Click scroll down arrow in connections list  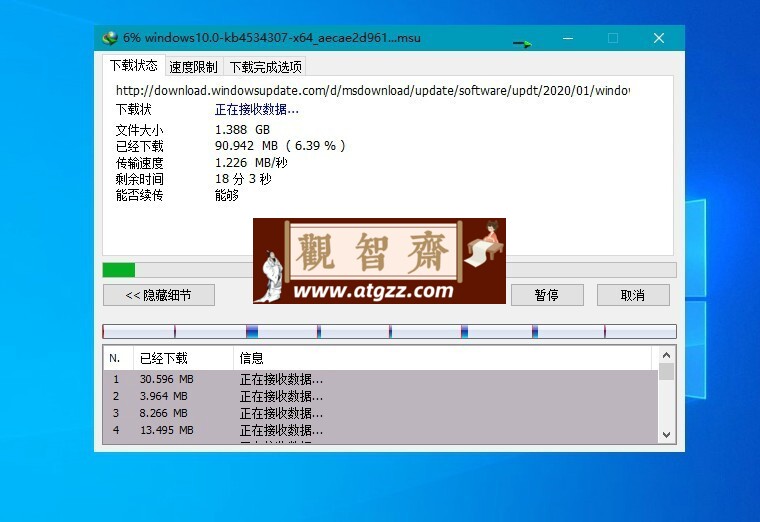(x=666, y=435)
